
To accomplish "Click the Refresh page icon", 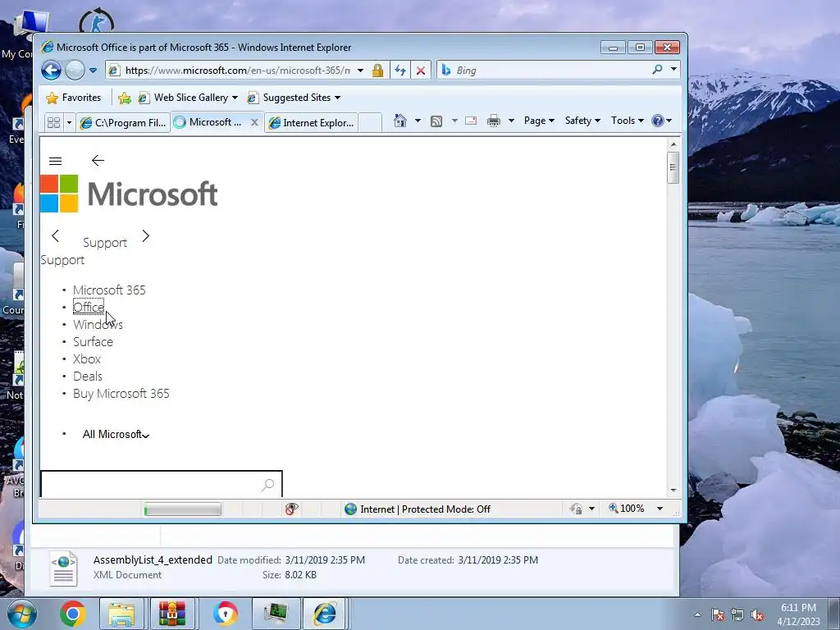I will pyautogui.click(x=400, y=71).
